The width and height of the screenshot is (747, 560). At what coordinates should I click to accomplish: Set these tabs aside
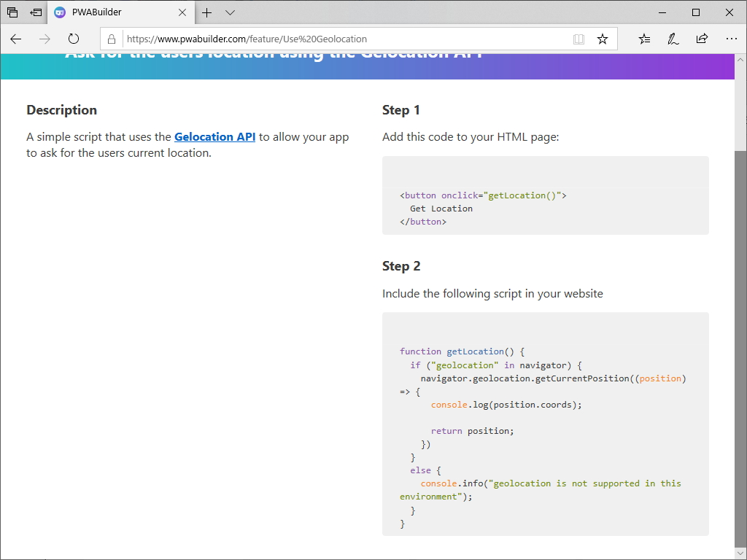(x=36, y=12)
